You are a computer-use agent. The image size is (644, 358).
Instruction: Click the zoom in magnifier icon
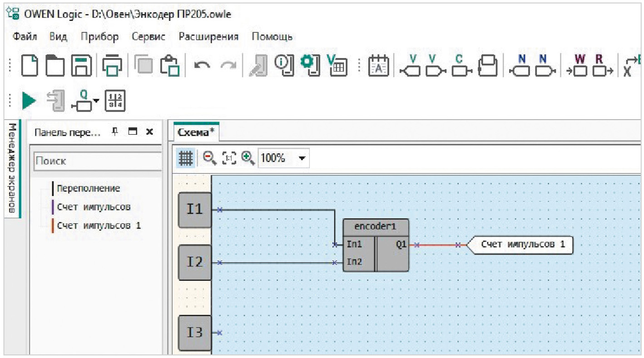coord(248,158)
